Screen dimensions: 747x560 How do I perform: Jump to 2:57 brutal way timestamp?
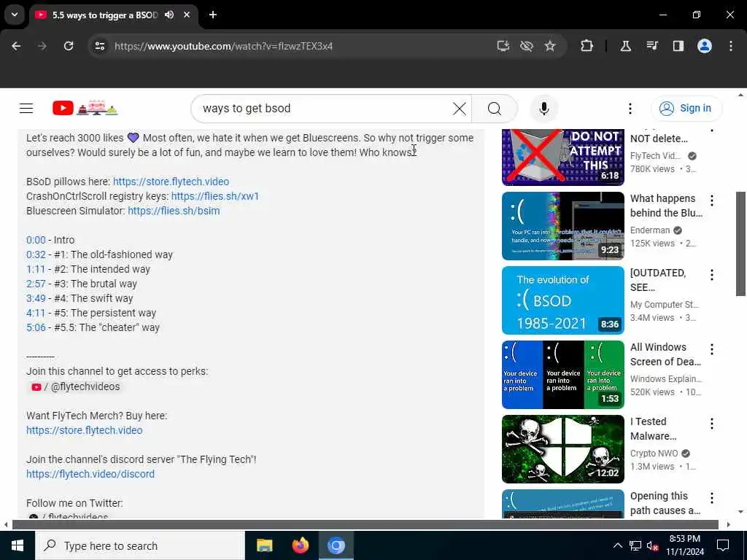point(36,284)
